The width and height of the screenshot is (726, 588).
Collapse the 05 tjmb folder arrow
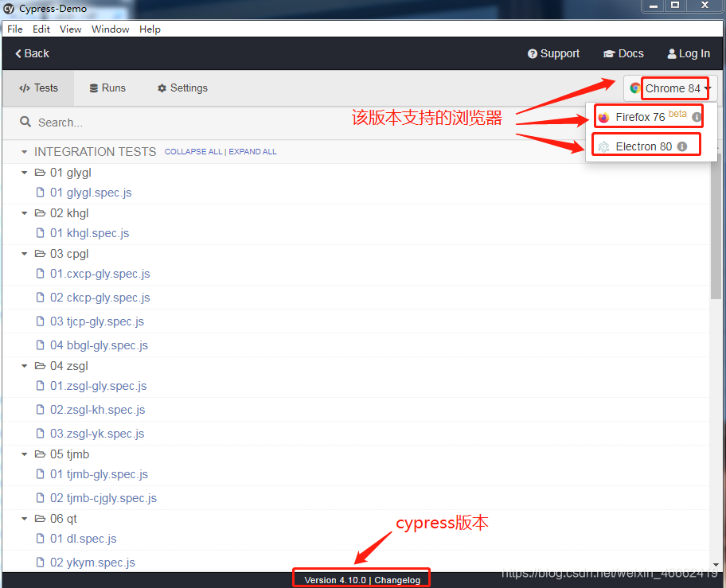point(24,454)
